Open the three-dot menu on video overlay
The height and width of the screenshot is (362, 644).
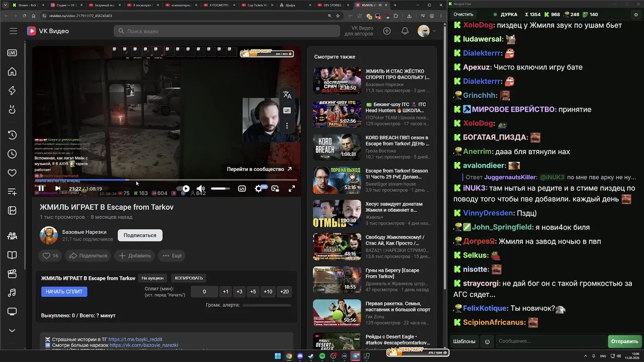287,126
